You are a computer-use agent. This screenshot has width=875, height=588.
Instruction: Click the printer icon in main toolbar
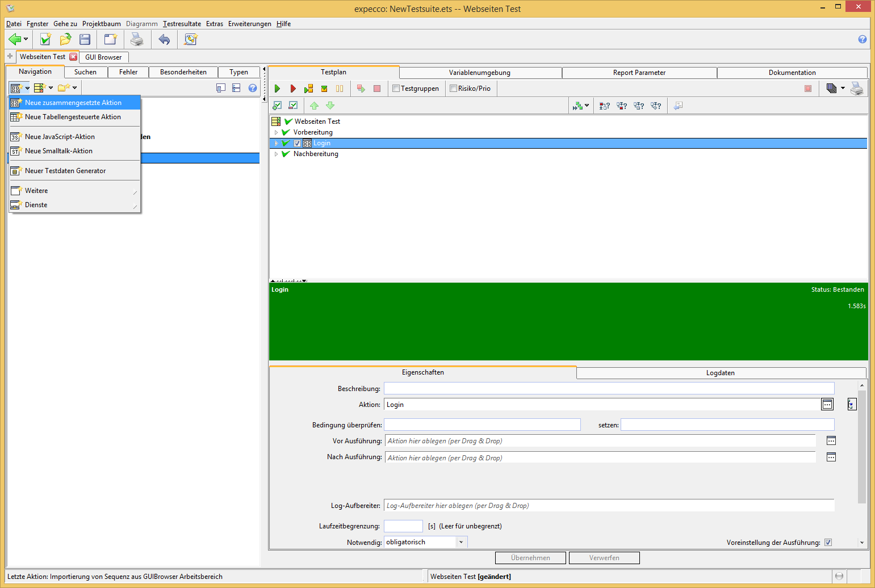137,39
